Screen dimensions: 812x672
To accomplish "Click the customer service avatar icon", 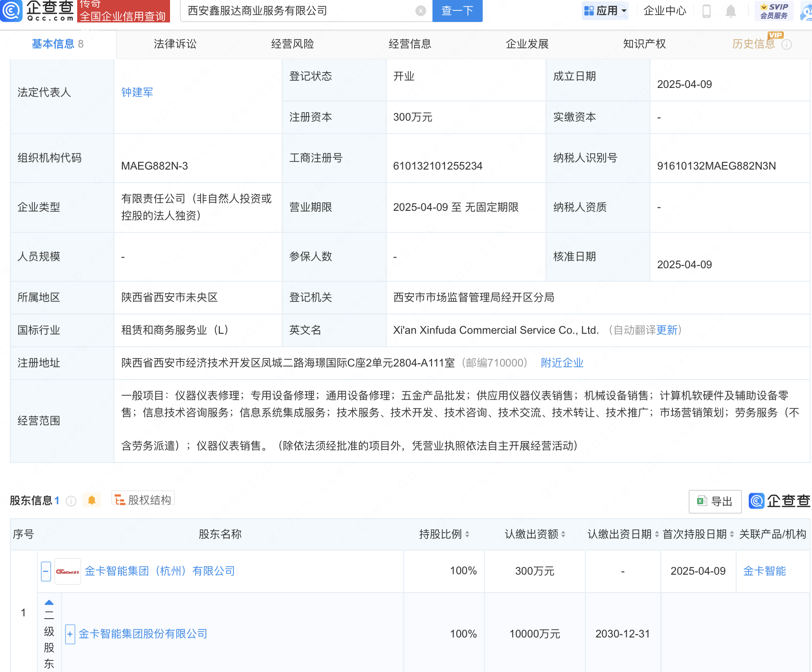I will pos(806,11).
